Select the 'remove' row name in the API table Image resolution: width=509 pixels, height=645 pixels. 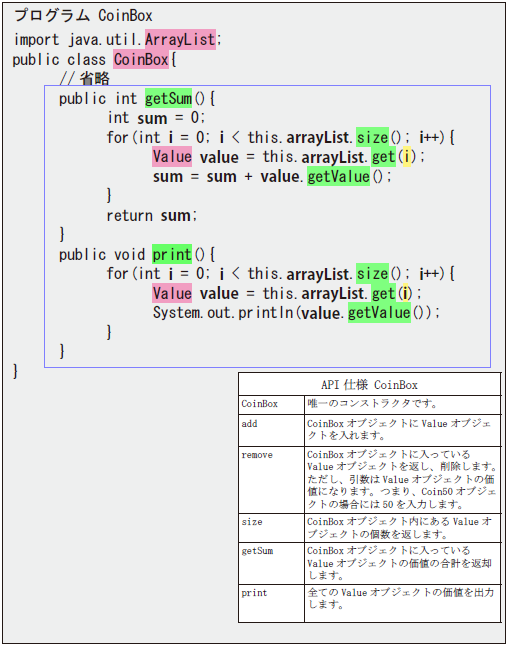click(257, 455)
